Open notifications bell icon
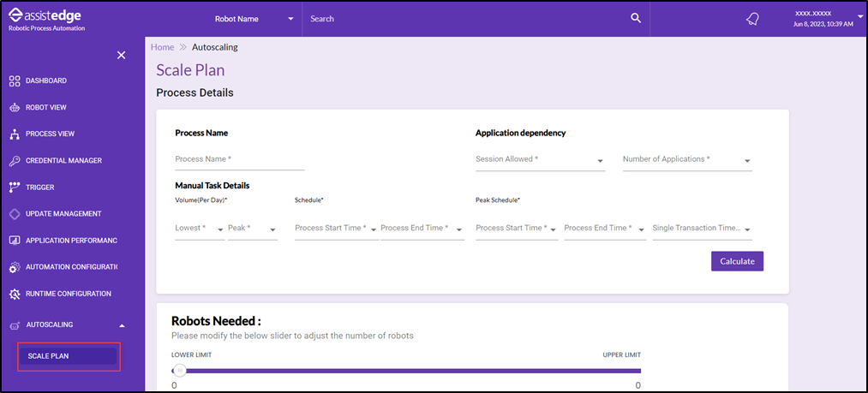 click(752, 19)
